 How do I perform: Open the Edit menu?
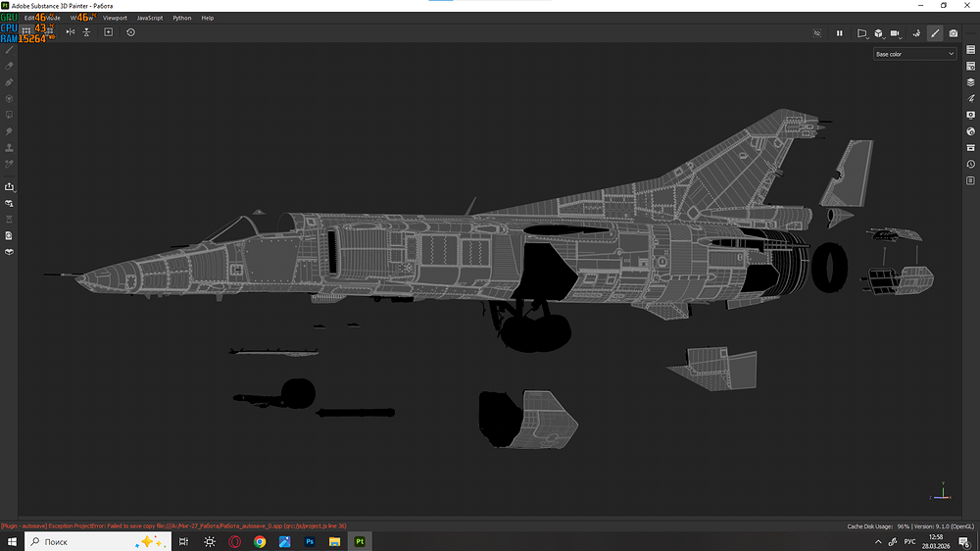tap(29, 18)
